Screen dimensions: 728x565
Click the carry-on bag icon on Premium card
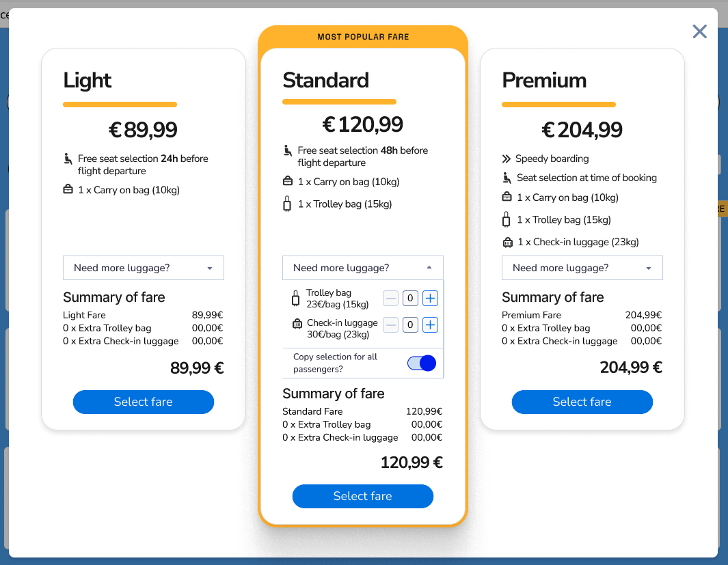[x=507, y=197]
